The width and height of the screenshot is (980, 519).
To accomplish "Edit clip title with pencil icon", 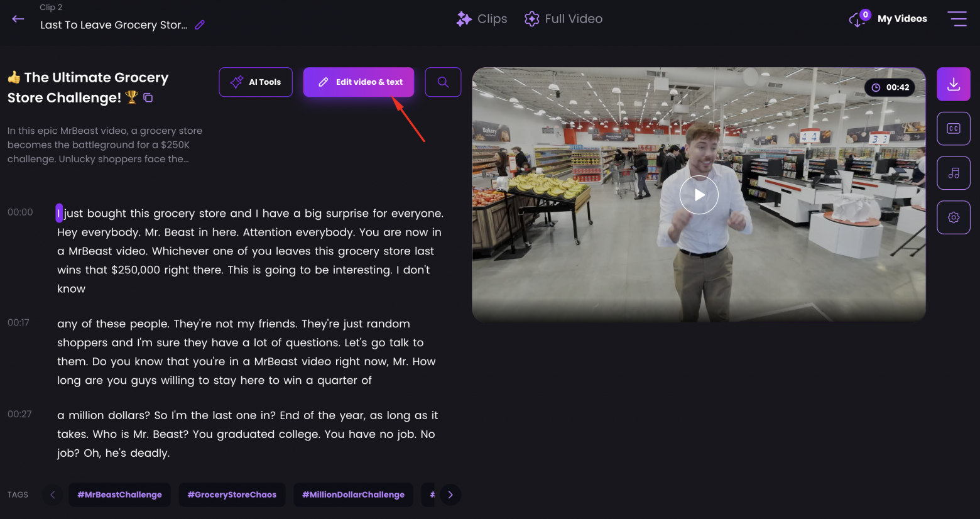I will pyautogui.click(x=200, y=25).
